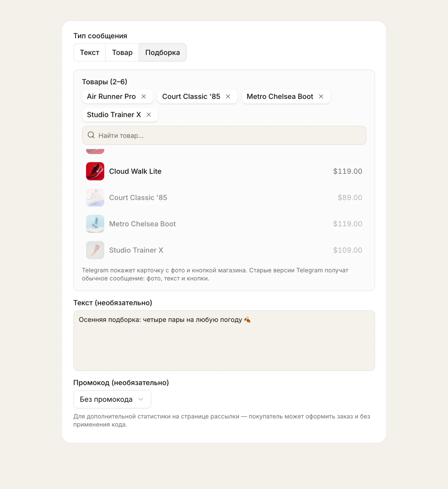Click the Тип сообщения label
This screenshot has height=489, width=448.
pos(100,36)
